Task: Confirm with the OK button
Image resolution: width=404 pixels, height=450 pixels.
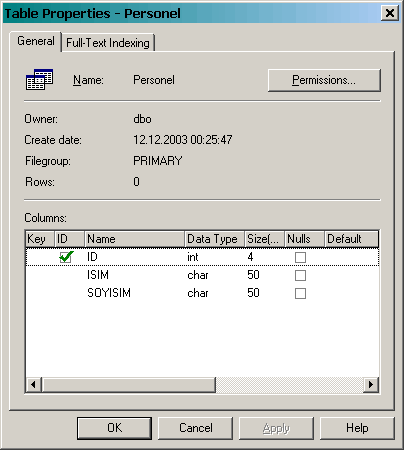Action: point(114,428)
